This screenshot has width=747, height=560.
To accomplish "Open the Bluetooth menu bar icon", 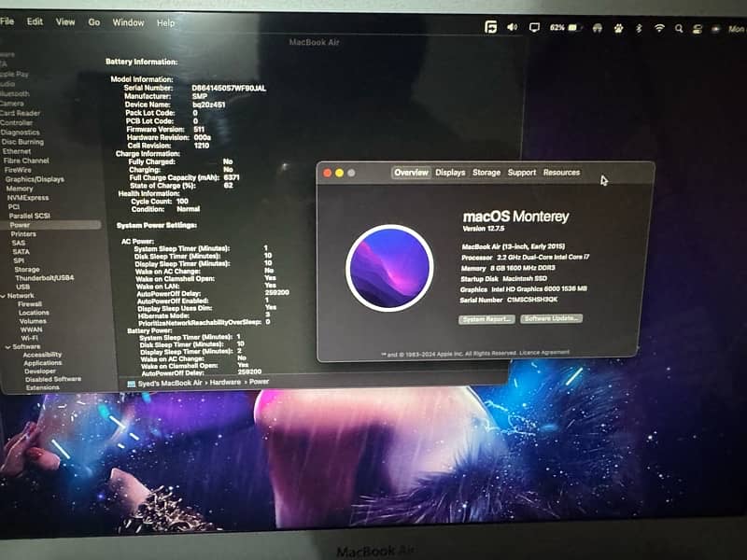I will tap(639, 29).
